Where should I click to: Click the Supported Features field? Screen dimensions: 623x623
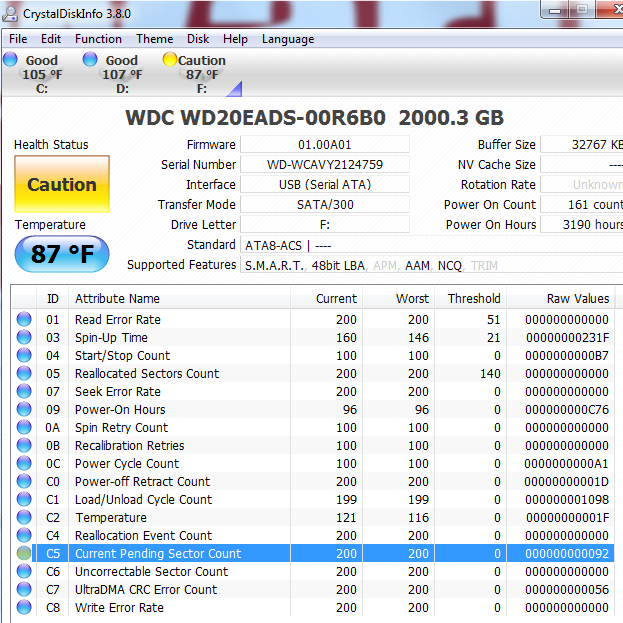point(431,265)
